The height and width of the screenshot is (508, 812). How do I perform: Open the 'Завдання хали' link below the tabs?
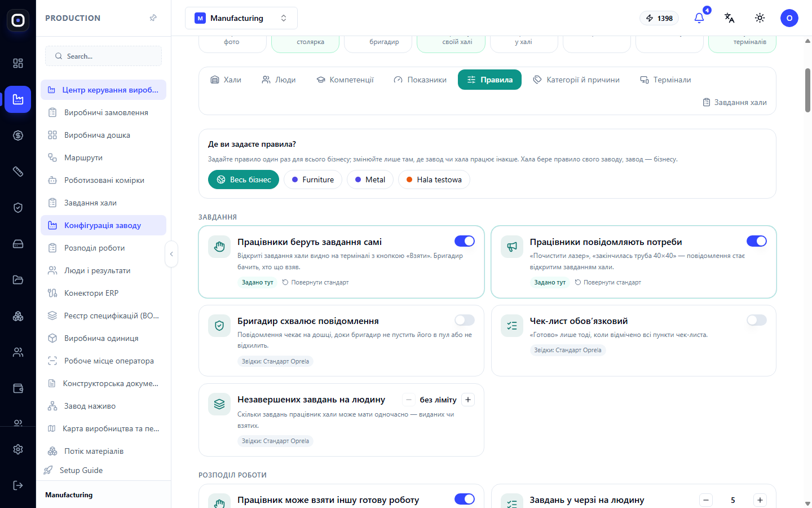coord(735,102)
